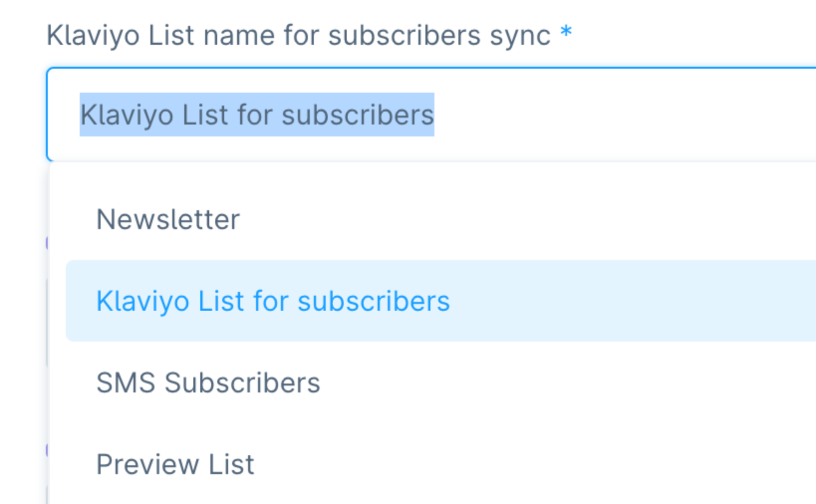Select the Newsletter option from the list
Image resolution: width=816 pixels, height=504 pixels.
point(168,220)
